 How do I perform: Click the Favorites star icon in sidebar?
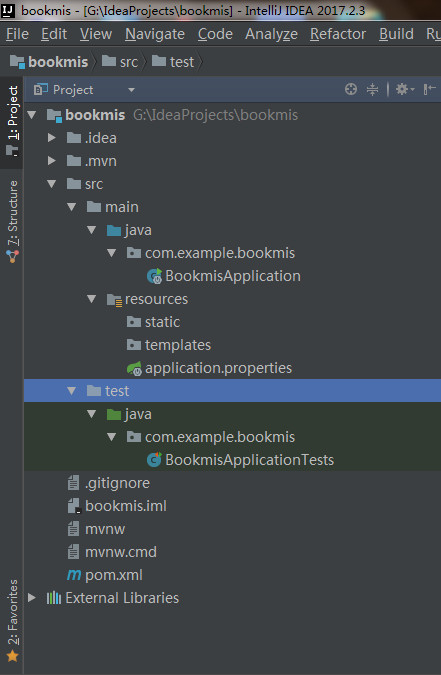tap(12, 656)
